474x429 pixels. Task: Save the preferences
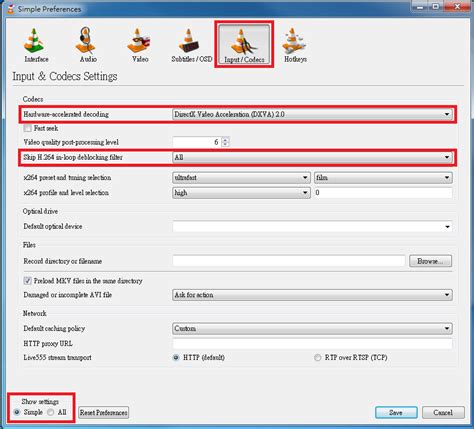(396, 413)
